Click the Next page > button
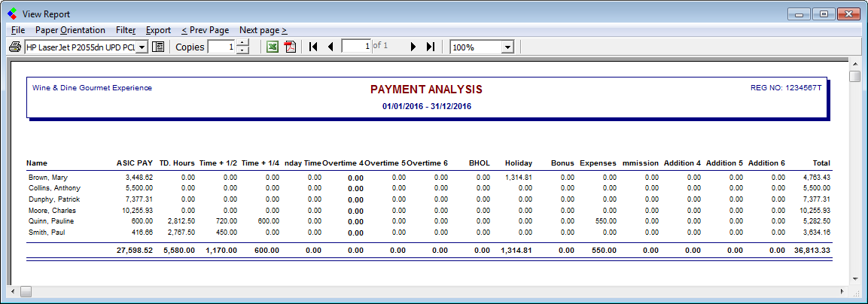 tap(263, 30)
